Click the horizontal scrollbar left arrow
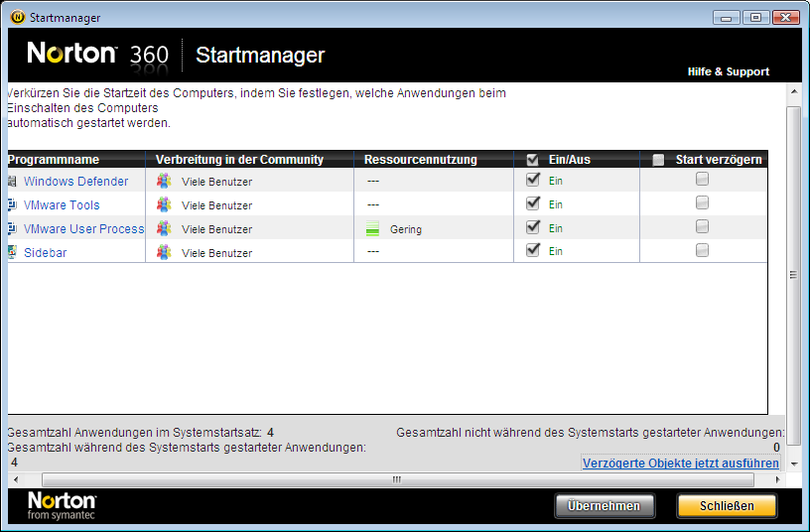This screenshot has width=810, height=532. click(x=16, y=479)
